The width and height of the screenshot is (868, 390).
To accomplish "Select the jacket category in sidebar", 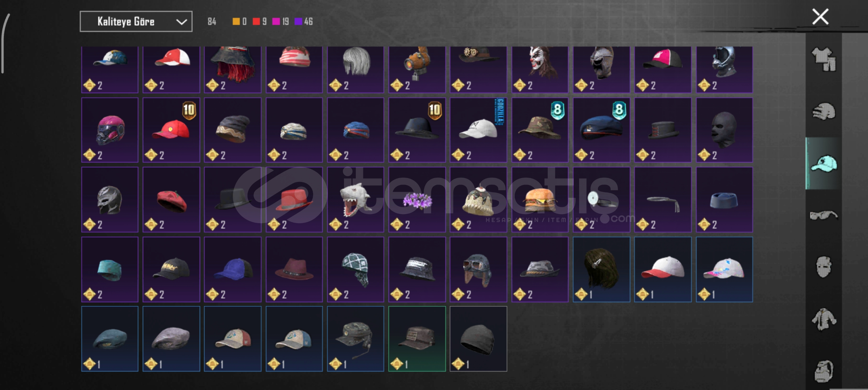I will pos(824,319).
